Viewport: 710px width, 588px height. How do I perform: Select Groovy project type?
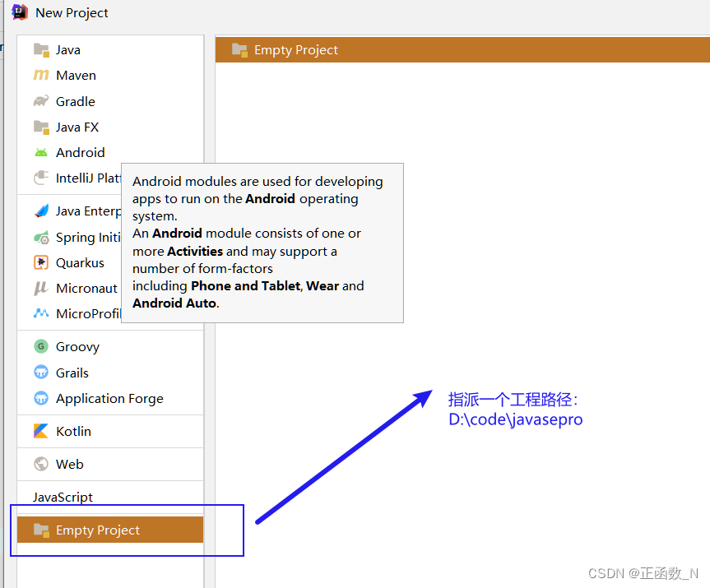(x=110, y=347)
